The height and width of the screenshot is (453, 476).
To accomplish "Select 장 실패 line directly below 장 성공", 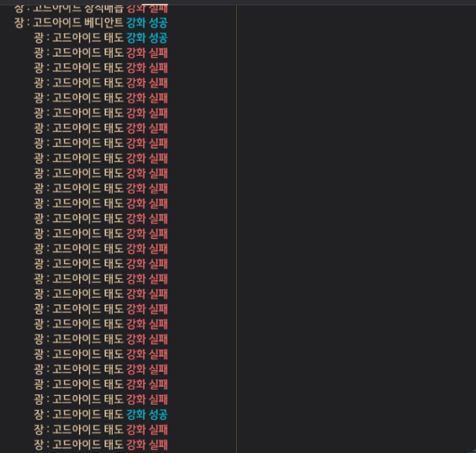I will 100,429.
